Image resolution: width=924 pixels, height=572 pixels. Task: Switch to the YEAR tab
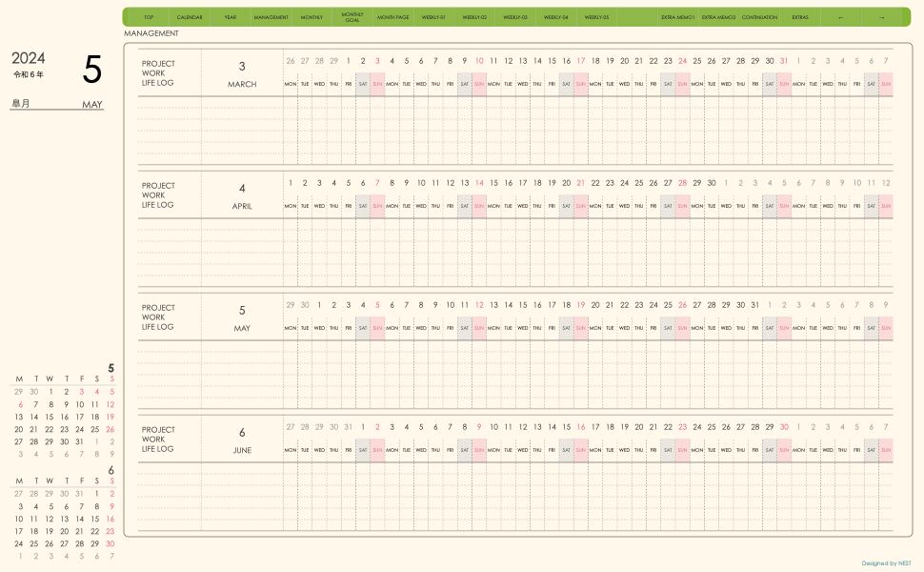click(230, 17)
